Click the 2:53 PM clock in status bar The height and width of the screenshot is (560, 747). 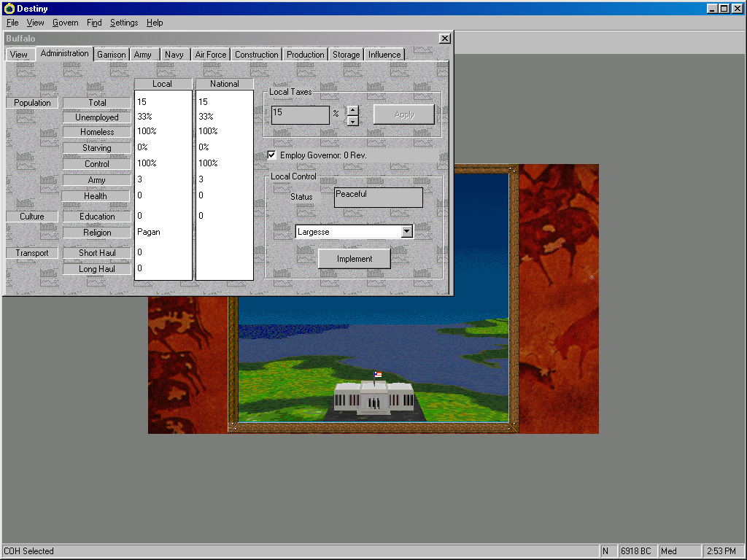pos(721,551)
